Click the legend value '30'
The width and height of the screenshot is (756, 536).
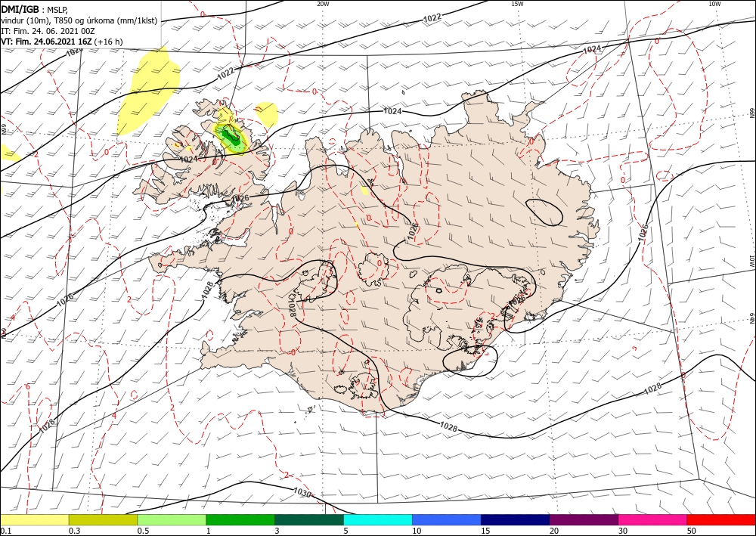pos(622,531)
